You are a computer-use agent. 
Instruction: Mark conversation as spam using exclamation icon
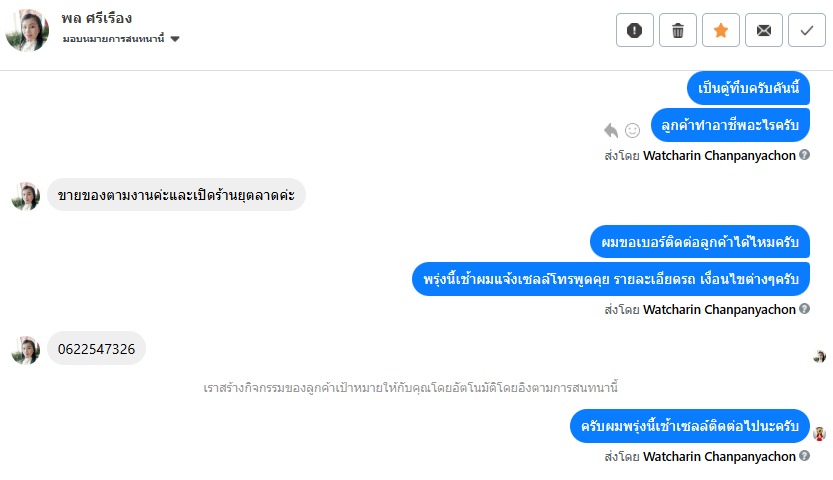tap(635, 30)
